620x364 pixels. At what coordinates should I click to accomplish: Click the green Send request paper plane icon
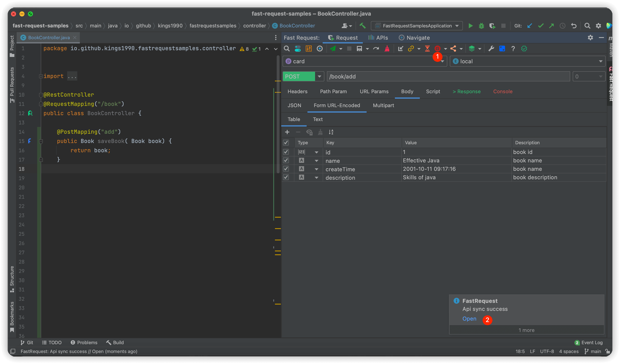(x=333, y=49)
